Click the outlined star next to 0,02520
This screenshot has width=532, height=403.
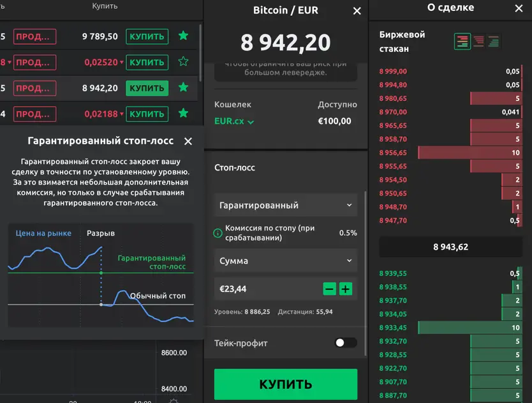point(184,62)
